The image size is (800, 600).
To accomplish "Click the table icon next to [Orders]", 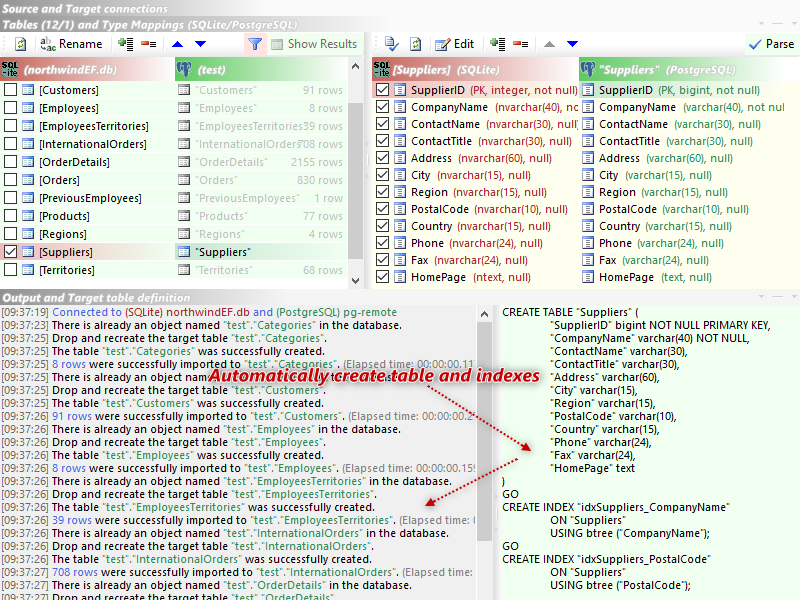I will 28,180.
